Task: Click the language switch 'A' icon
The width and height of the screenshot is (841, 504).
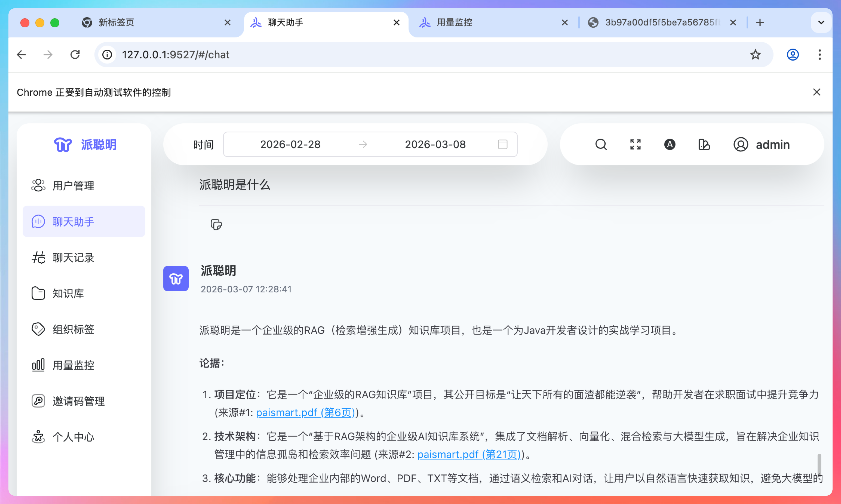Action: (670, 144)
